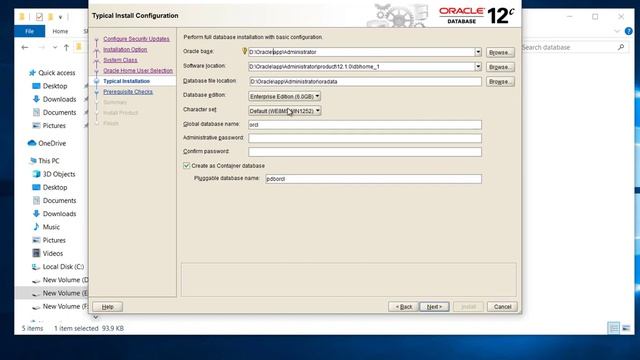Click Browse button for Database file location
640x360 pixels.
(x=500, y=82)
